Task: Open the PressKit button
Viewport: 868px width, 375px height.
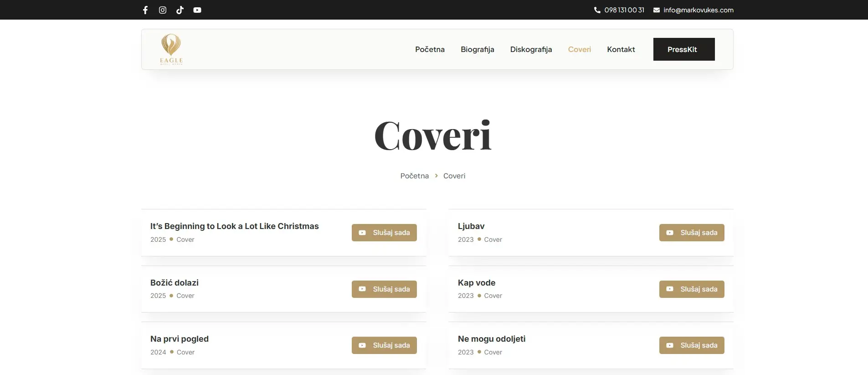Action: pyautogui.click(x=683, y=49)
